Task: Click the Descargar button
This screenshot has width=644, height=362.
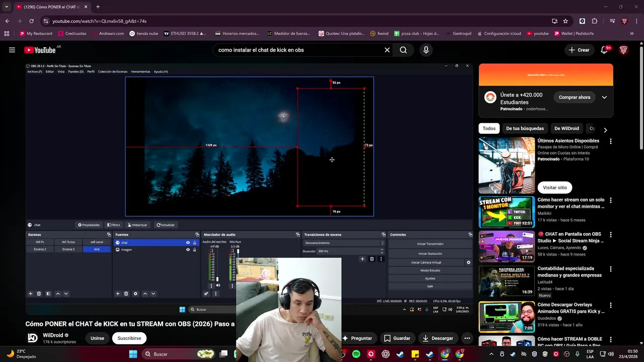Action: point(437,338)
